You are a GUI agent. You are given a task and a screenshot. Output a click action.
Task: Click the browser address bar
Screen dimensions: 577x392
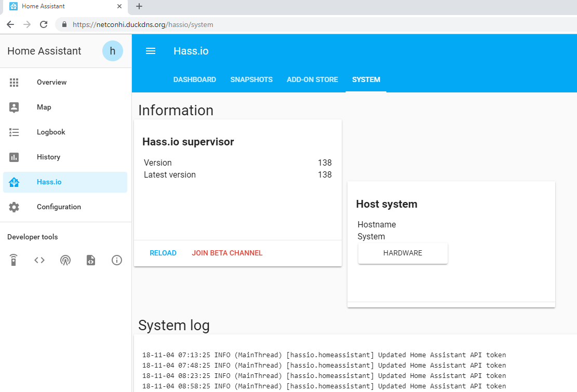[x=312, y=24]
